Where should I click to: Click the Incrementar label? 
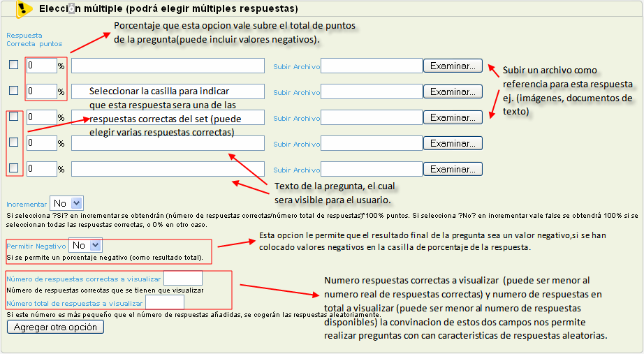[27, 204]
